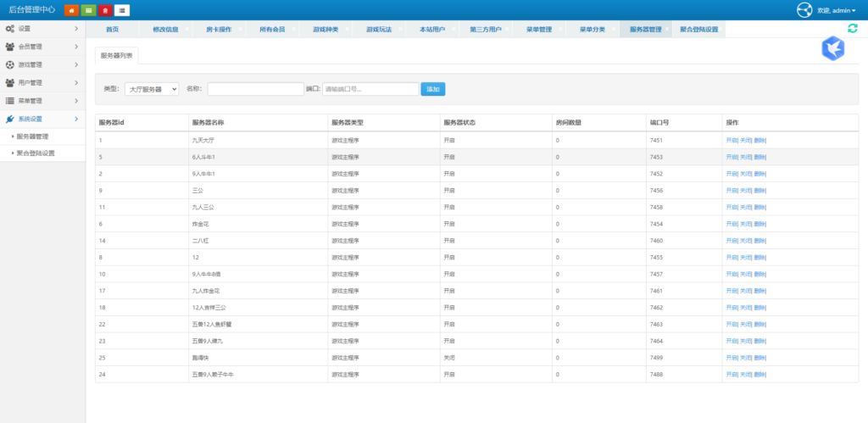Click the orange home icon button

coord(71,10)
